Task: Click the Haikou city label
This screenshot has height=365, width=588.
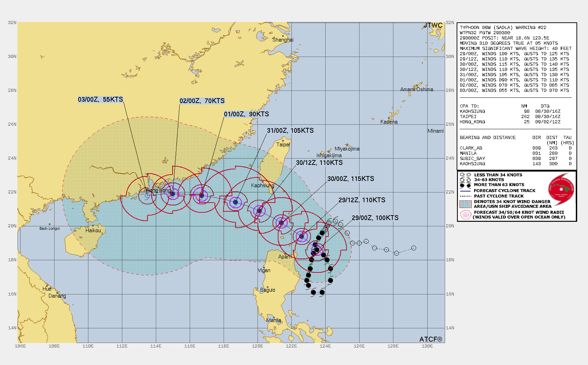Action: (x=93, y=231)
